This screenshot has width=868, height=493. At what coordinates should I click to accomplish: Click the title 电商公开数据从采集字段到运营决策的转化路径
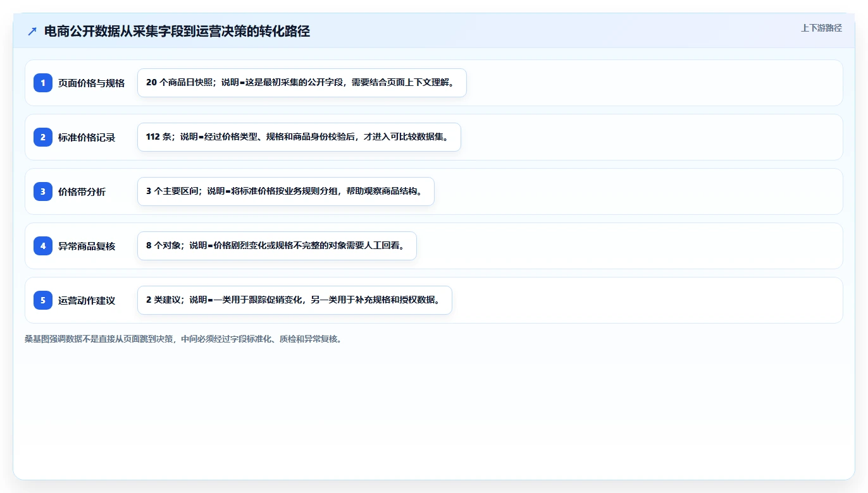click(x=177, y=31)
